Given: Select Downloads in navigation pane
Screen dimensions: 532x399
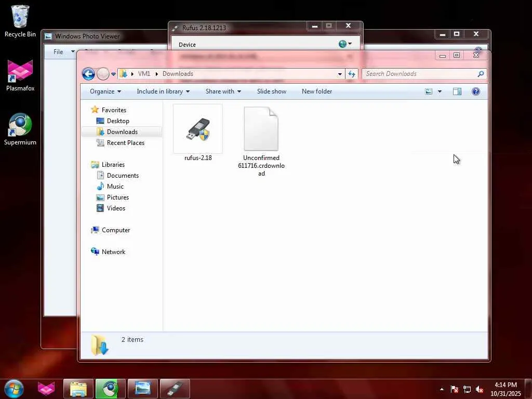Looking at the screenshot, I should point(122,131).
